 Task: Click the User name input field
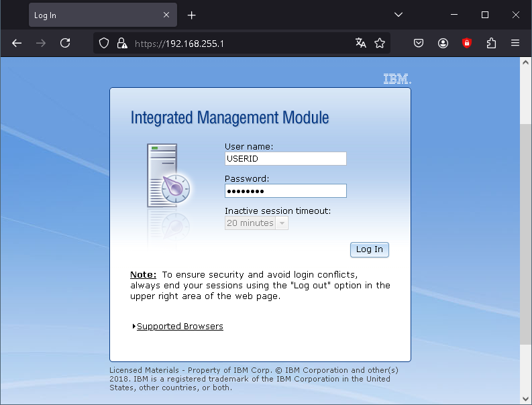coord(285,159)
